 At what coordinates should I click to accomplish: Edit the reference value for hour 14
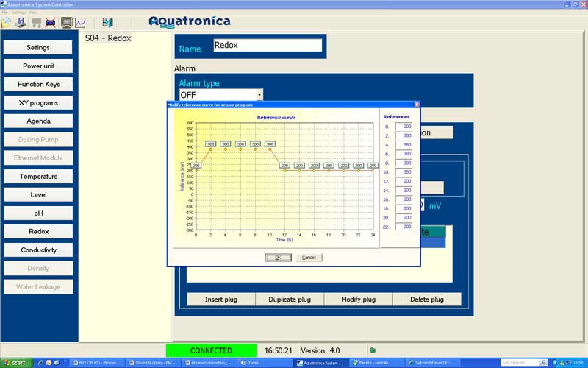pos(404,191)
